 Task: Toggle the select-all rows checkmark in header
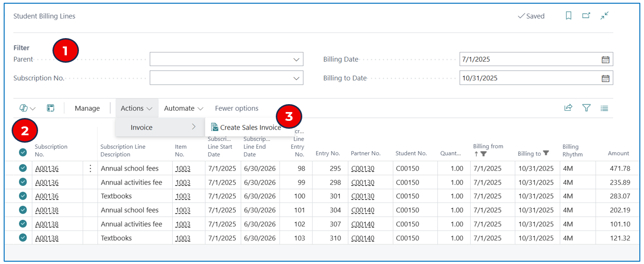tap(23, 152)
